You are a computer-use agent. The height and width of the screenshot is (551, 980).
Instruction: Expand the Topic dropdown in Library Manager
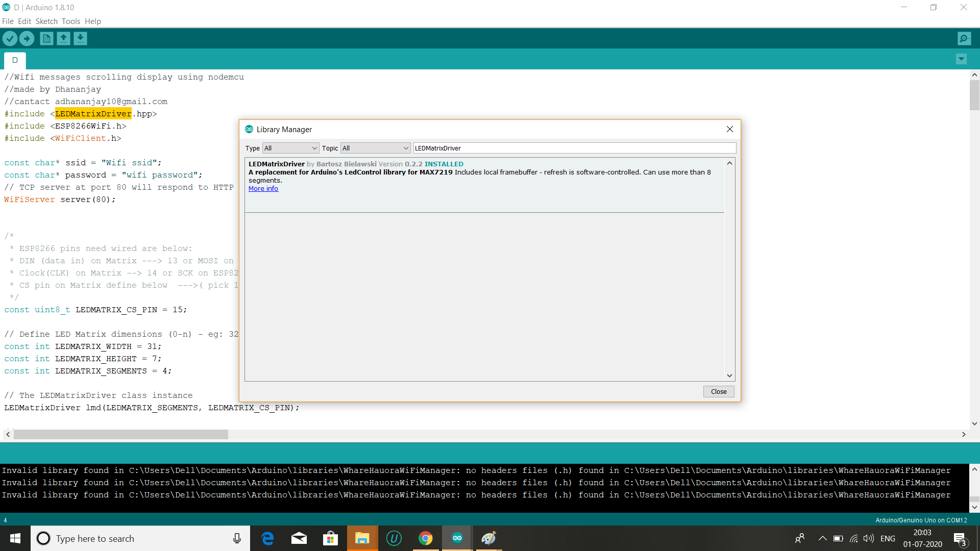point(375,148)
